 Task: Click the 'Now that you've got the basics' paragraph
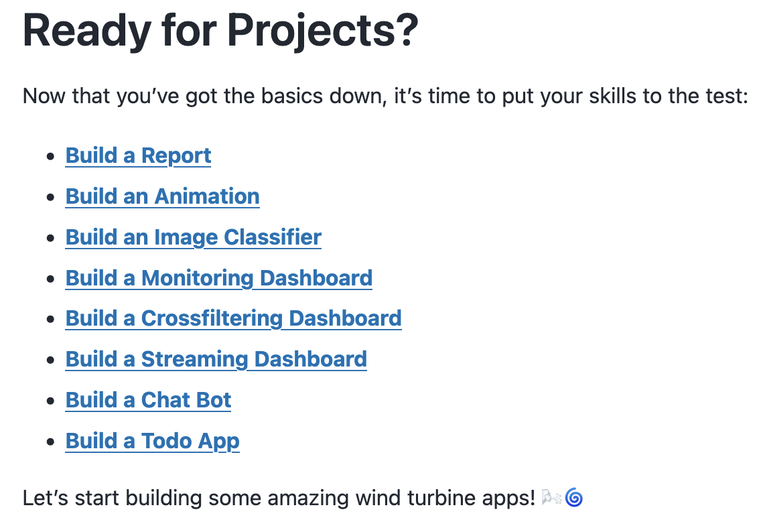(385, 96)
